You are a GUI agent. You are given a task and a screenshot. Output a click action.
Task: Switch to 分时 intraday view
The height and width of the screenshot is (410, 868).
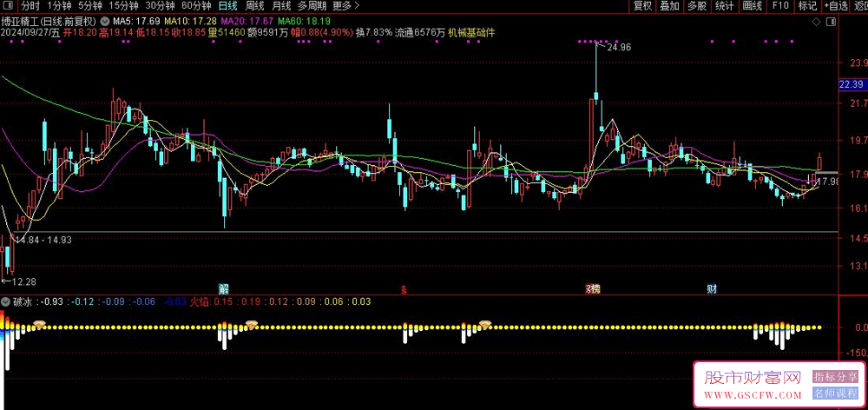click(31, 6)
